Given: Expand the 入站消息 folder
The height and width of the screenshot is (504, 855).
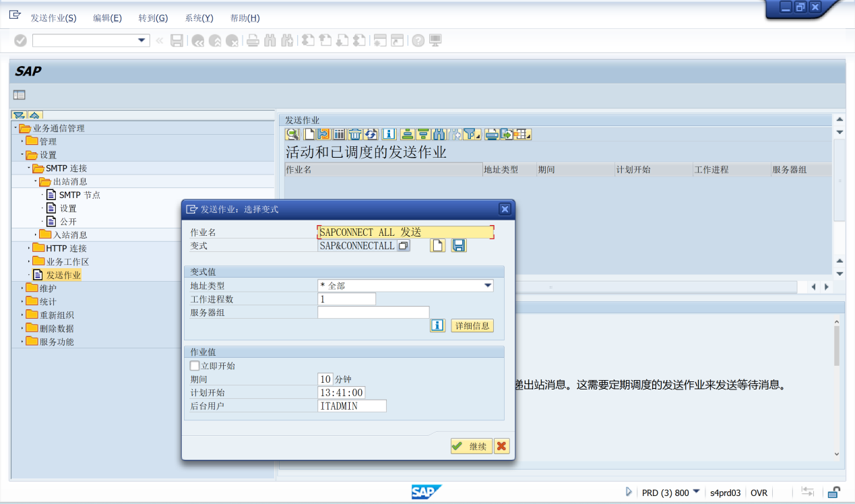Looking at the screenshot, I should [36, 234].
